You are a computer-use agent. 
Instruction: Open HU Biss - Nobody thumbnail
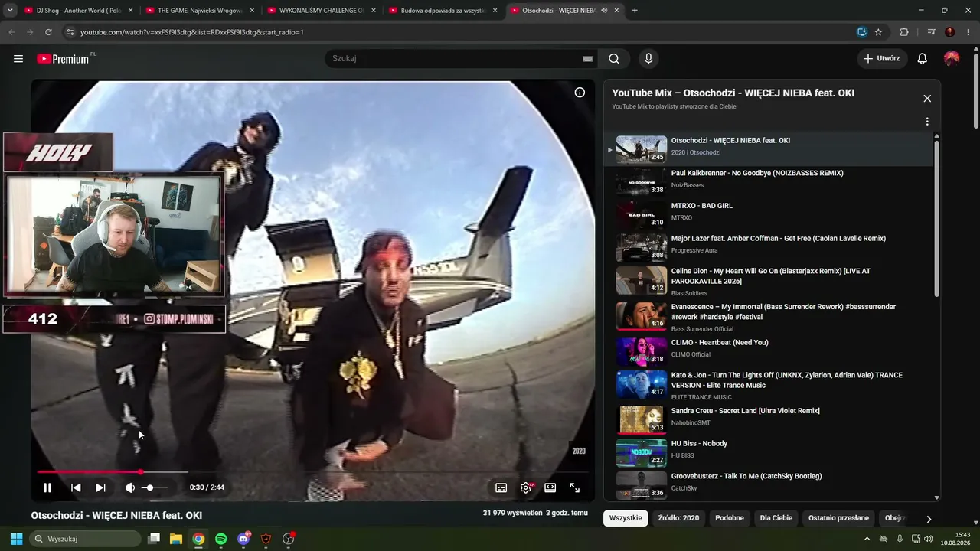tap(642, 453)
